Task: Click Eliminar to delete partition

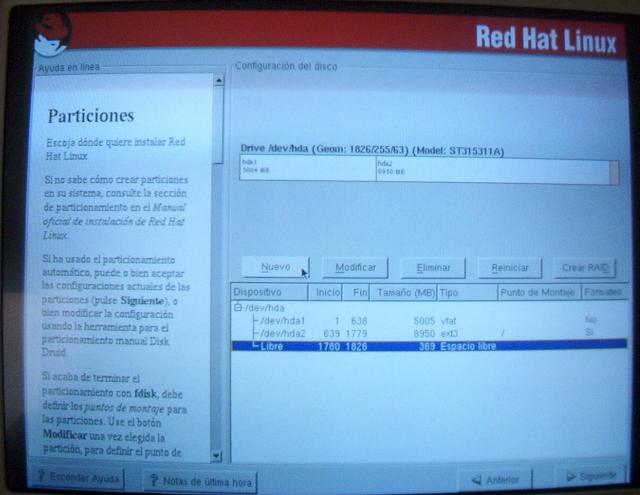Action: click(433, 268)
